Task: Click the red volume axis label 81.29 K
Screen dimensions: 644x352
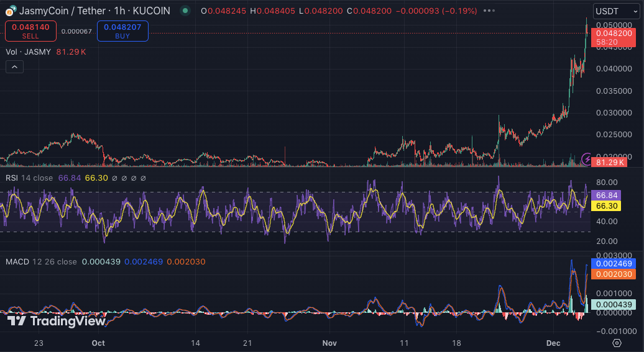Action: tap(609, 163)
